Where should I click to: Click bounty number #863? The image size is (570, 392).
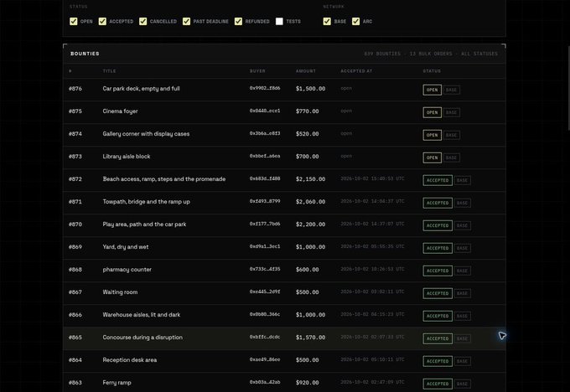(75, 383)
